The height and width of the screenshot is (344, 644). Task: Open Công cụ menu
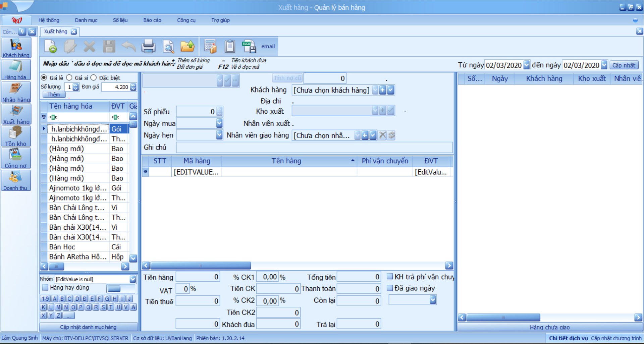tap(186, 20)
